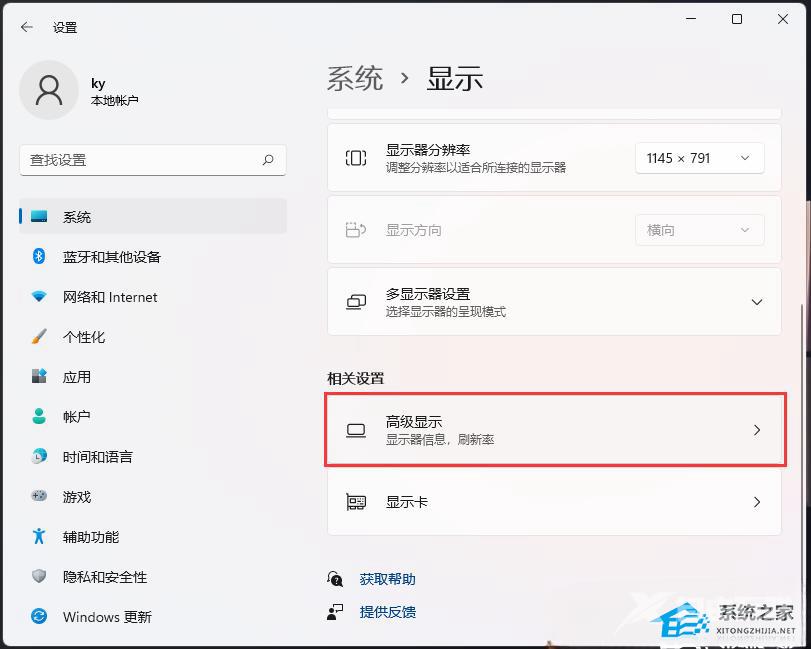Navigate to Windows 更新 page
Image resolution: width=811 pixels, height=649 pixels.
pyautogui.click(x=153, y=616)
